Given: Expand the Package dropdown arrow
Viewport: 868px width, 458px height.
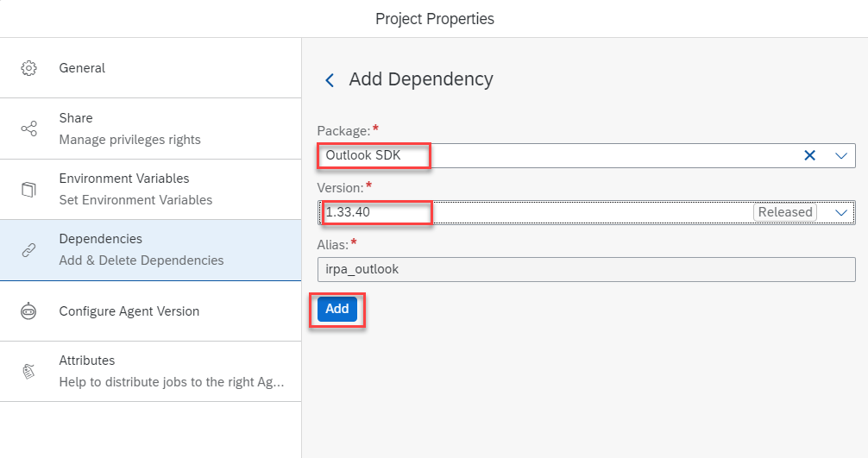Looking at the screenshot, I should 841,156.
